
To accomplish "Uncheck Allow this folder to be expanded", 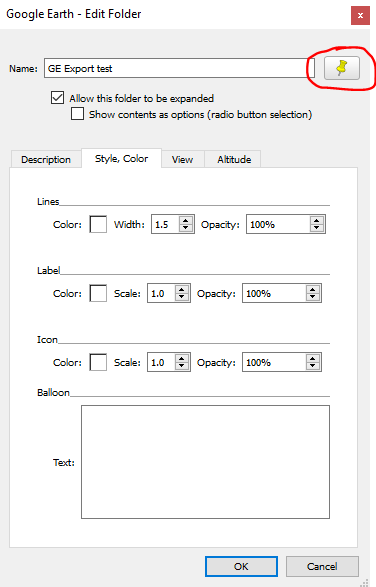I will [x=57, y=98].
